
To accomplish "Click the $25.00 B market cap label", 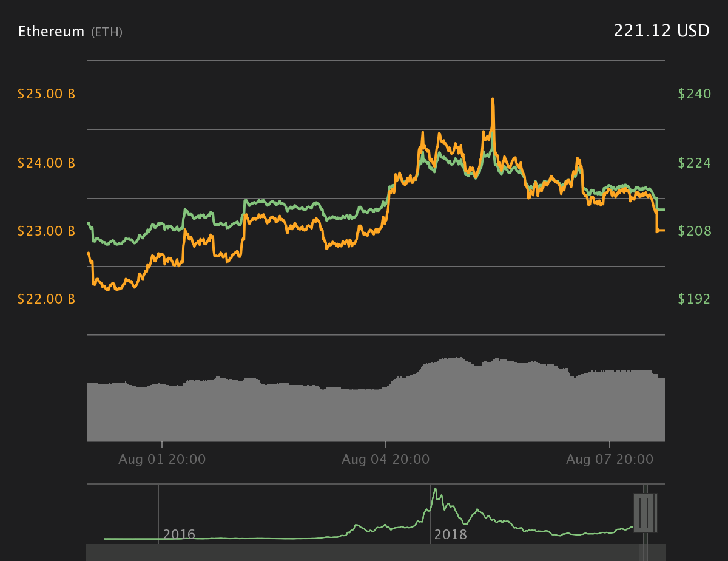I will (46, 94).
